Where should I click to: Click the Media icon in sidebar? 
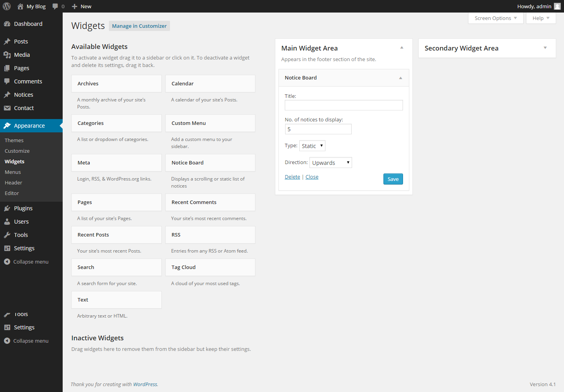coord(7,55)
